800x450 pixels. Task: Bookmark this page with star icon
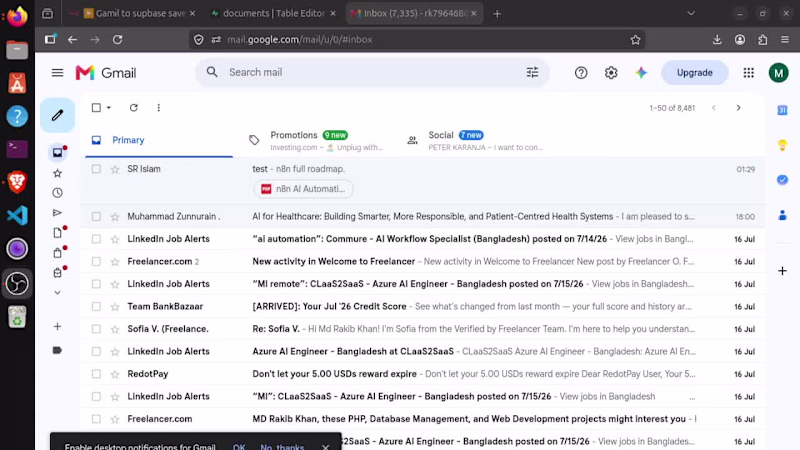pos(635,40)
